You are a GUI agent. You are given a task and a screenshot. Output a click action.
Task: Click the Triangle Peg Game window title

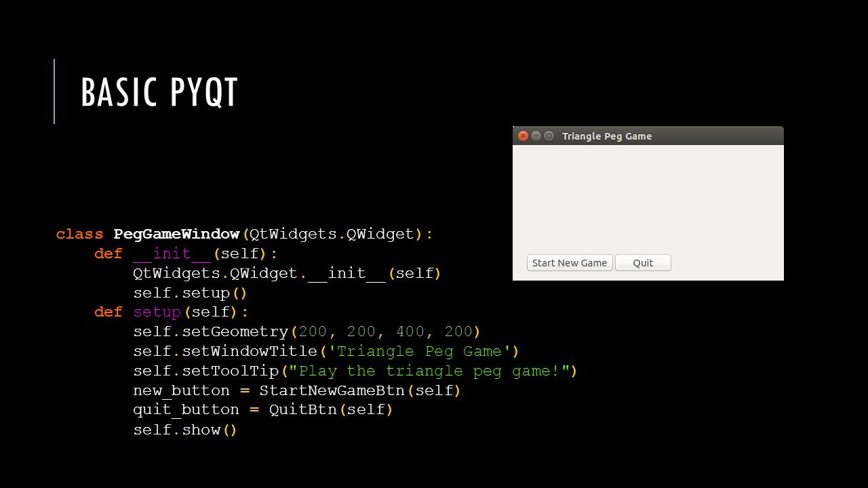pyautogui.click(x=607, y=136)
